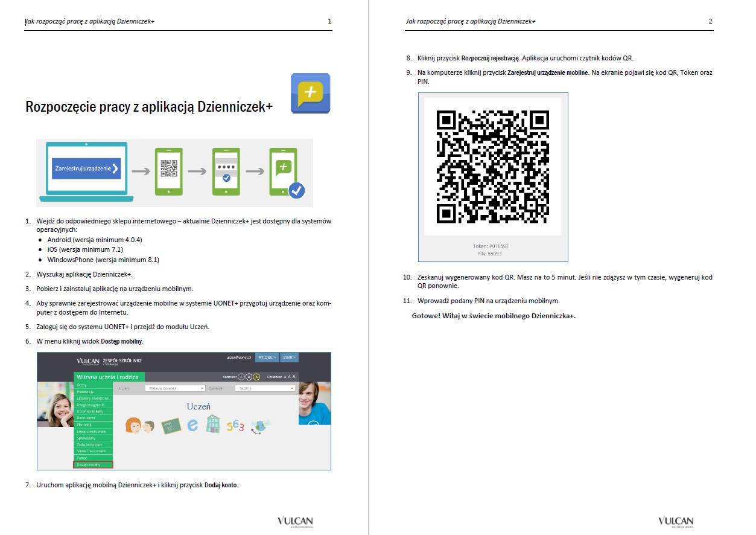The image size is (756, 535).
Task: Click the school building icon
Action: point(213,423)
